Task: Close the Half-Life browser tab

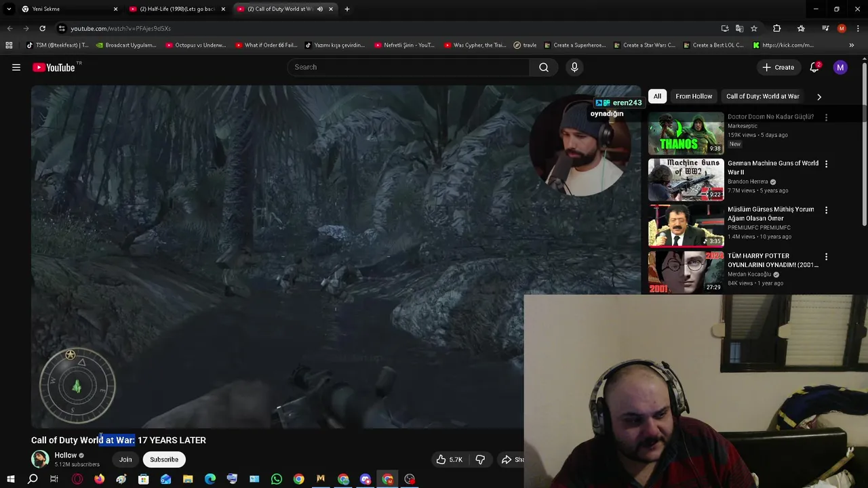Action: click(x=223, y=9)
